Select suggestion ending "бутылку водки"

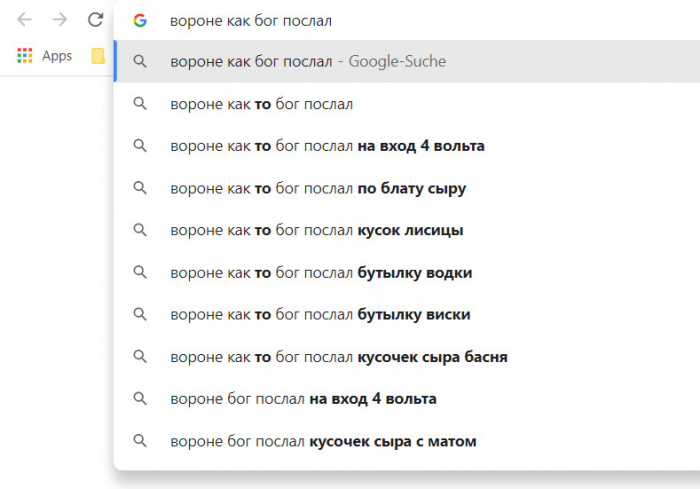pos(321,273)
